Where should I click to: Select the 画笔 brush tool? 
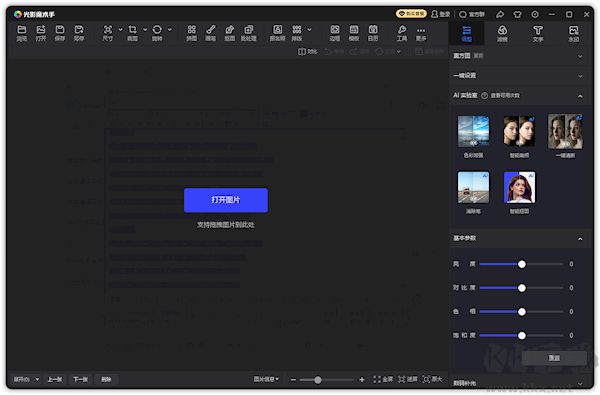210,33
